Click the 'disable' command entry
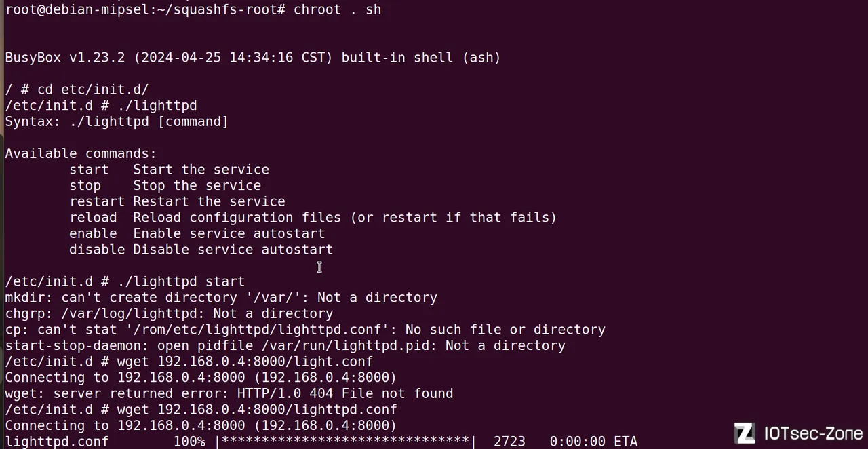868x449 pixels. point(97,250)
